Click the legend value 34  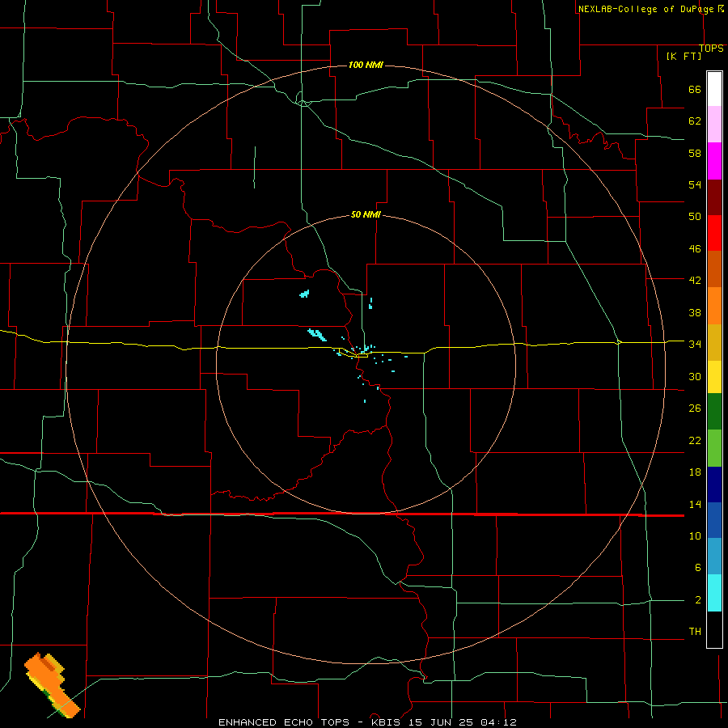695,345
